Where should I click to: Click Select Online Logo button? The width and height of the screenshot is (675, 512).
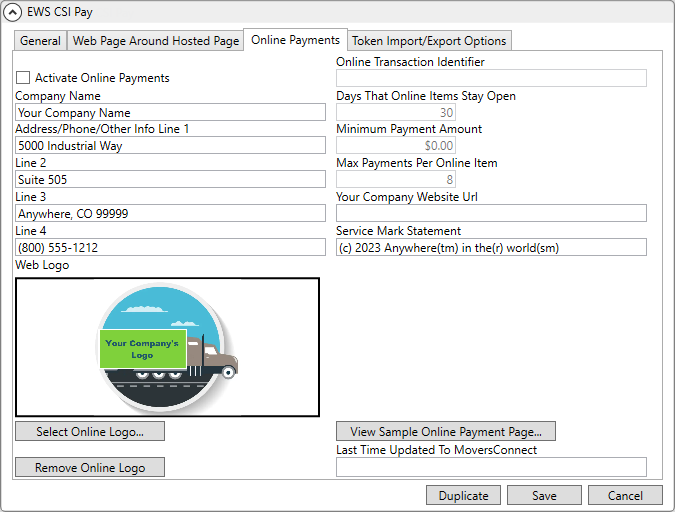90,431
